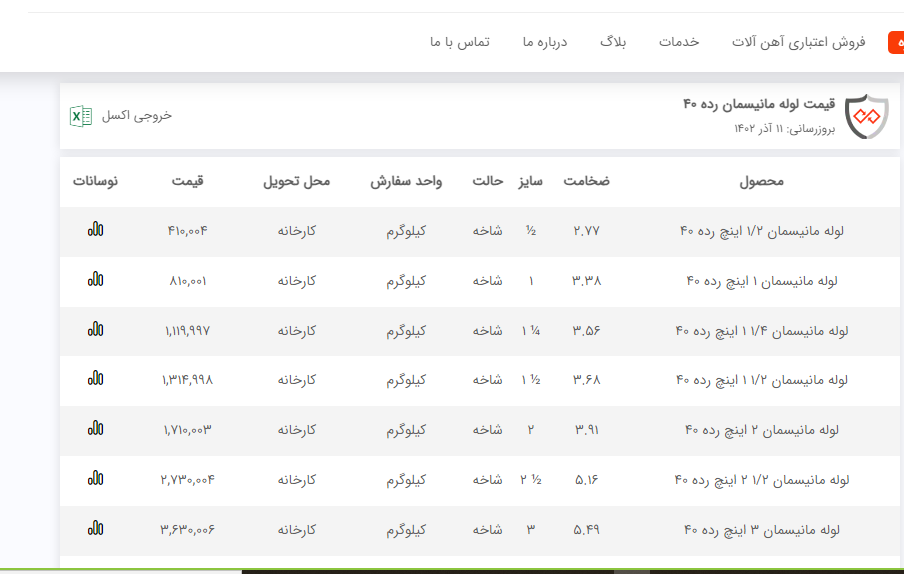The height and width of the screenshot is (574, 904).
Task: Click chart icon for 2 1/2 inch pipe
Action: (95, 478)
